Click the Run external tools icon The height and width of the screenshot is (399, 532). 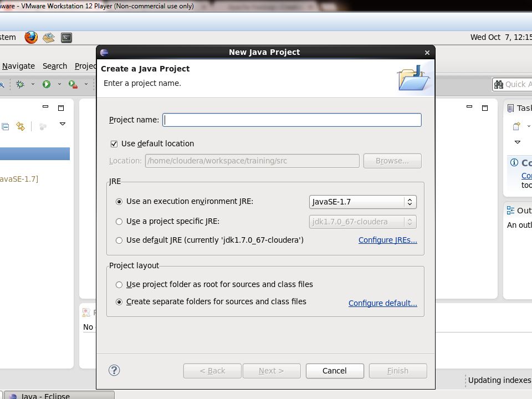(73, 84)
